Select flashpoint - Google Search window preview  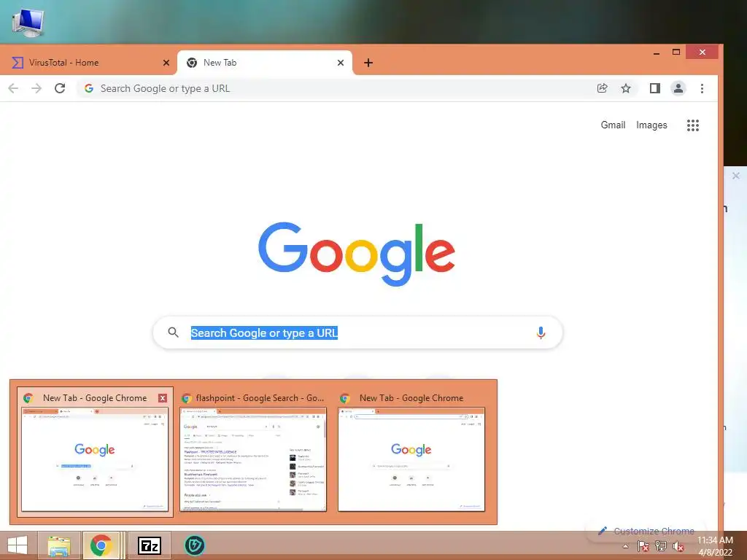[253, 452]
